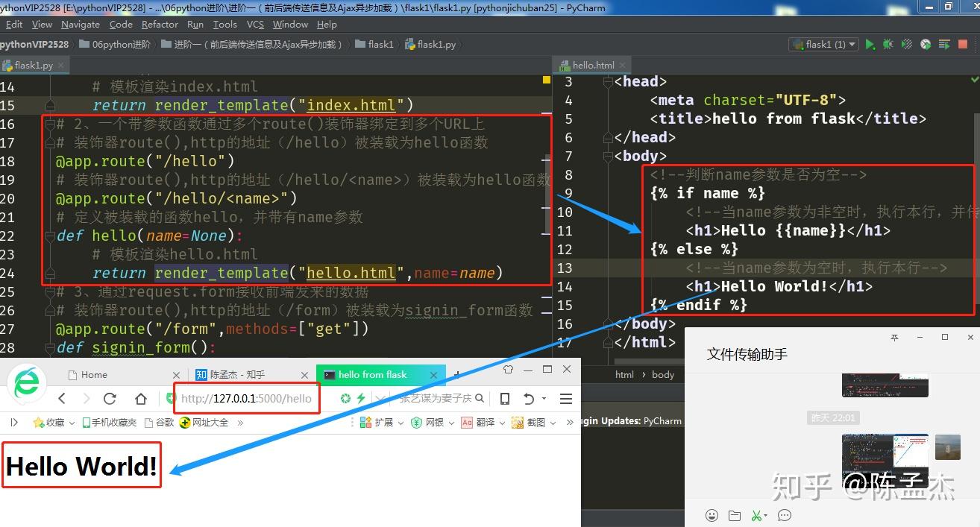The image size is (980, 527).
Task: Click the search magnifier icon in browser
Action: tap(480, 399)
